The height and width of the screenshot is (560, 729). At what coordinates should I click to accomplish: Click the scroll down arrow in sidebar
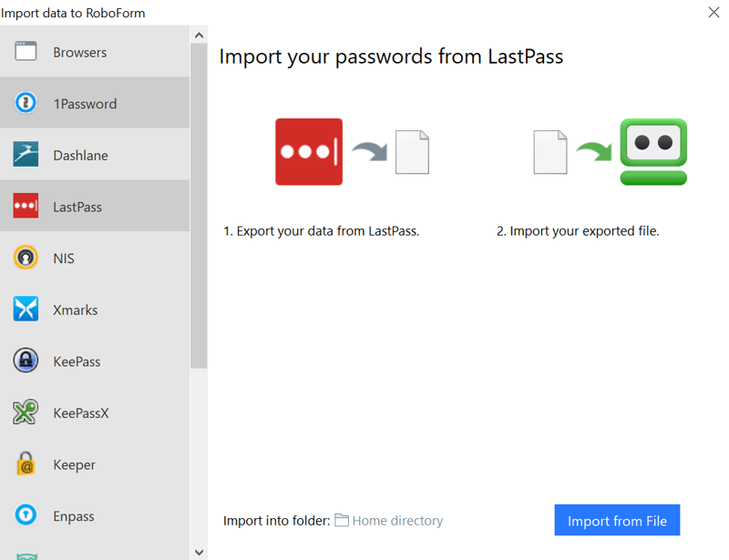coord(199,552)
